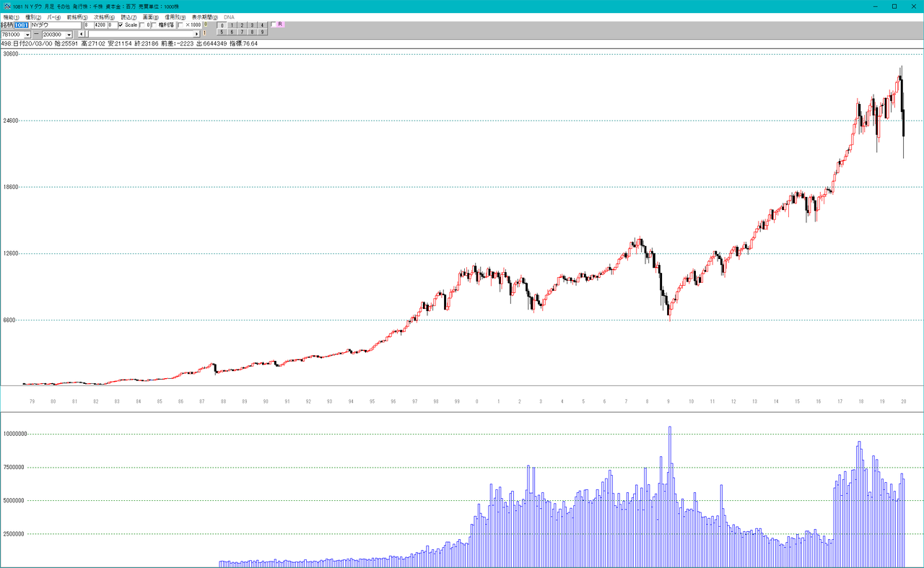This screenshot has height=568, width=924.
Task: Open the DNA menu item
Action: pyautogui.click(x=229, y=17)
